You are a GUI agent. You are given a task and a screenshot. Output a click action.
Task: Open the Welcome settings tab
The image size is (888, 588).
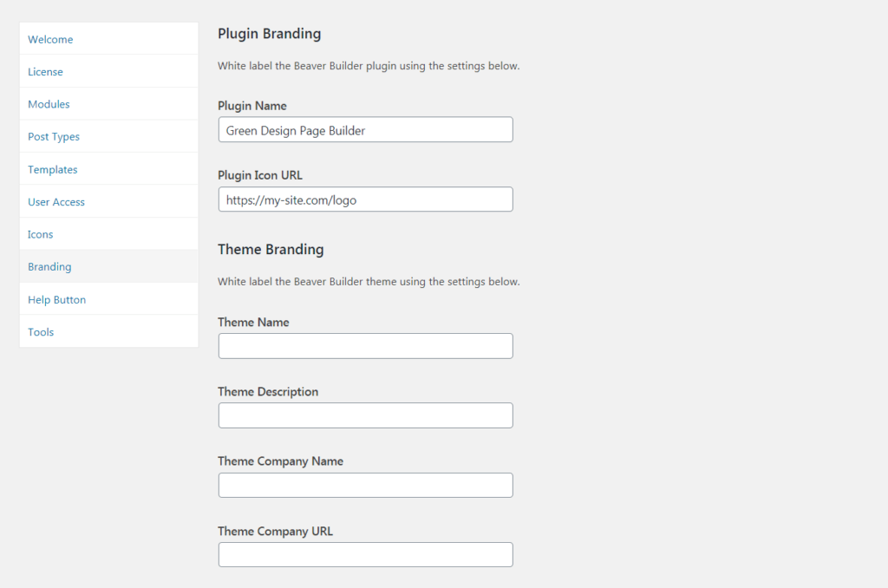click(49, 39)
